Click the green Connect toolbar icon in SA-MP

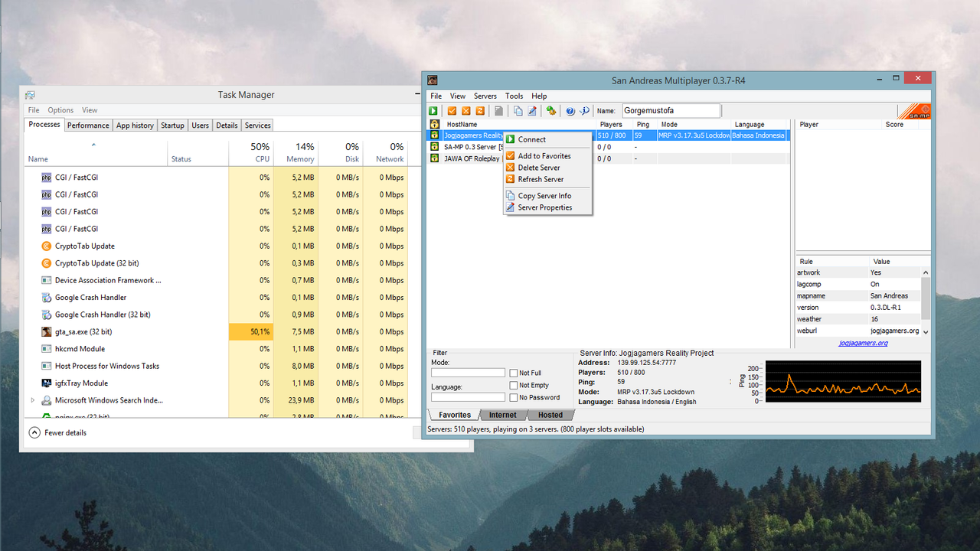pyautogui.click(x=433, y=111)
